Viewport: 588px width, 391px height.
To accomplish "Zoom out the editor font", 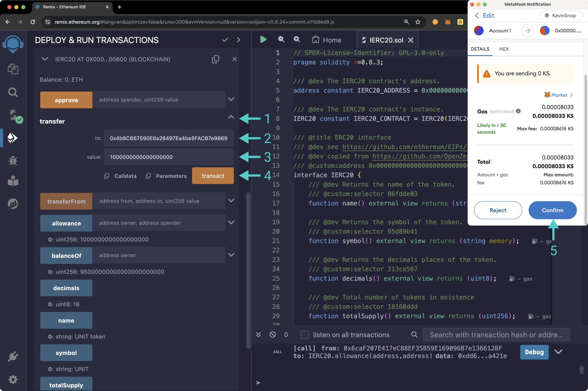I will [281, 39].
